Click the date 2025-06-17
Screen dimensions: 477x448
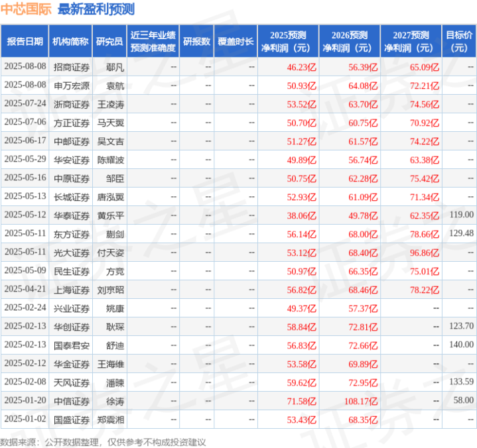point(25,140)
